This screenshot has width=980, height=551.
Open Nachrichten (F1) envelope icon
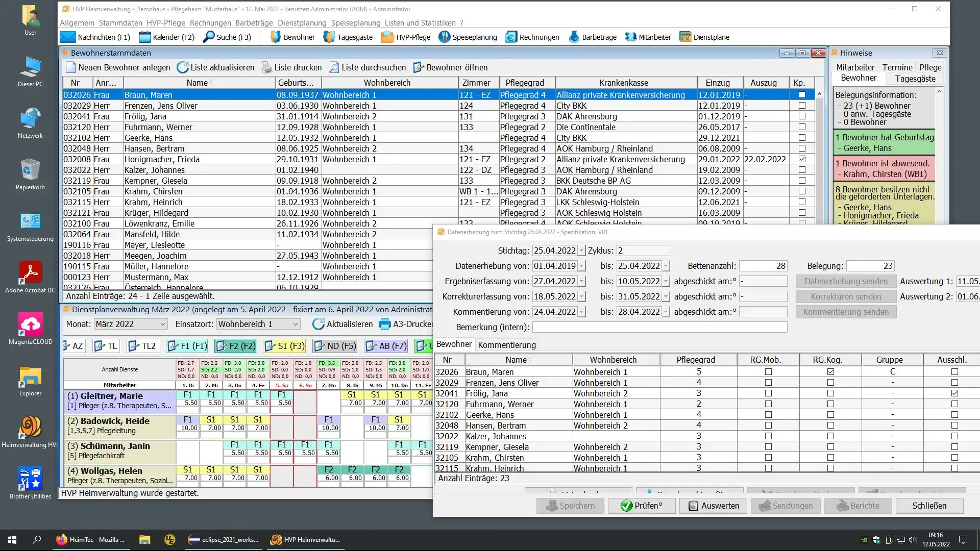pos(67,37)
